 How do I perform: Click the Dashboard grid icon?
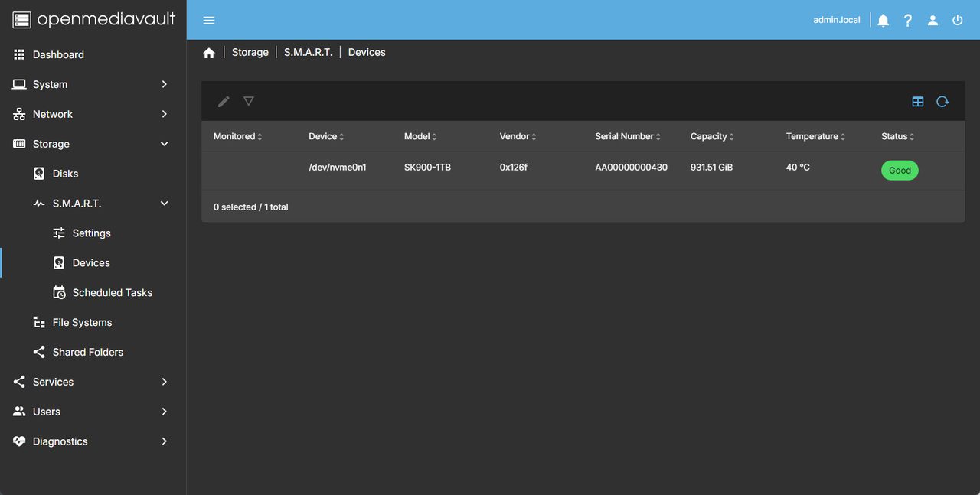click(19, 54)
